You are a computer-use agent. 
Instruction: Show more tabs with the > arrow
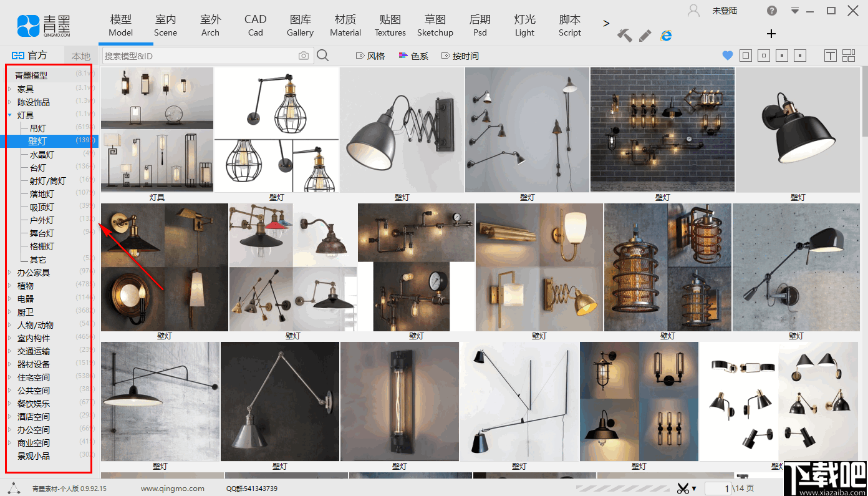click(606, 23)
